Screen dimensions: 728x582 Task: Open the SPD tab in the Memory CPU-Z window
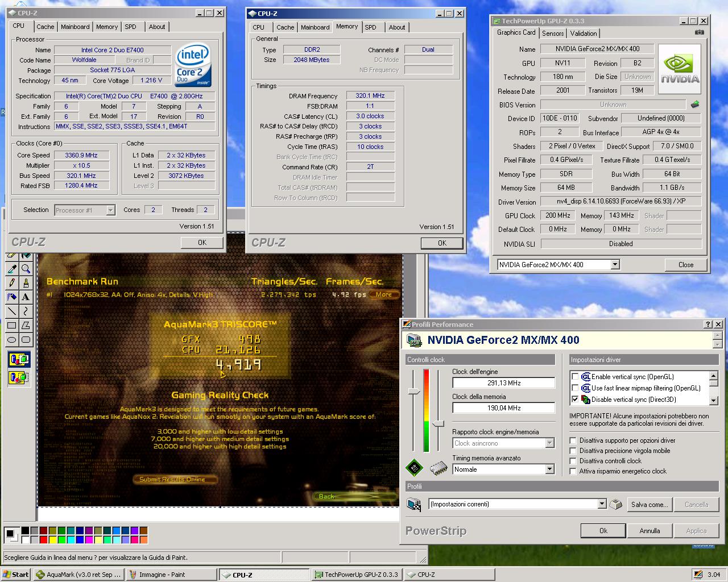[370, 27]
